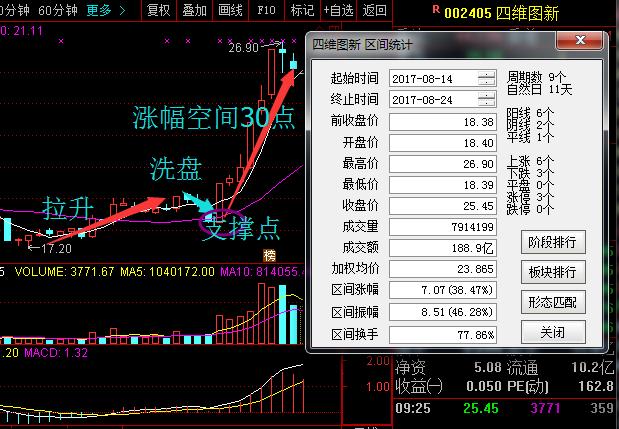Click the 终止时间 date spinner
This screenshot has width=619, height=429.
pyautogui.click(x=486, y=100)
